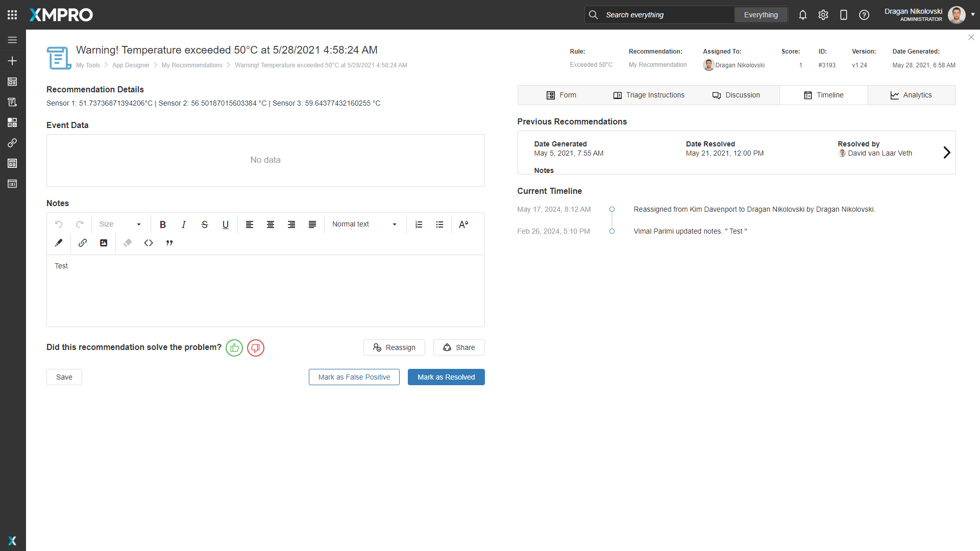
Task: Expand previous recommendation with right chevron
Action: coord(947,153)
